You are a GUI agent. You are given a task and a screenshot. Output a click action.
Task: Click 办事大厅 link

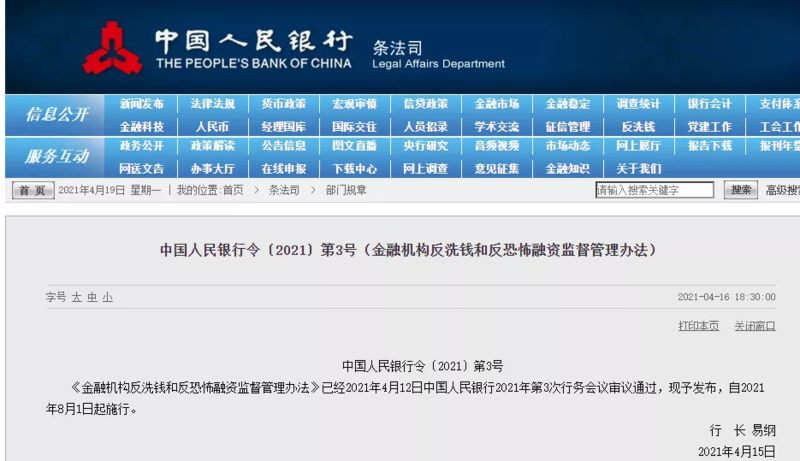(212, 168)
